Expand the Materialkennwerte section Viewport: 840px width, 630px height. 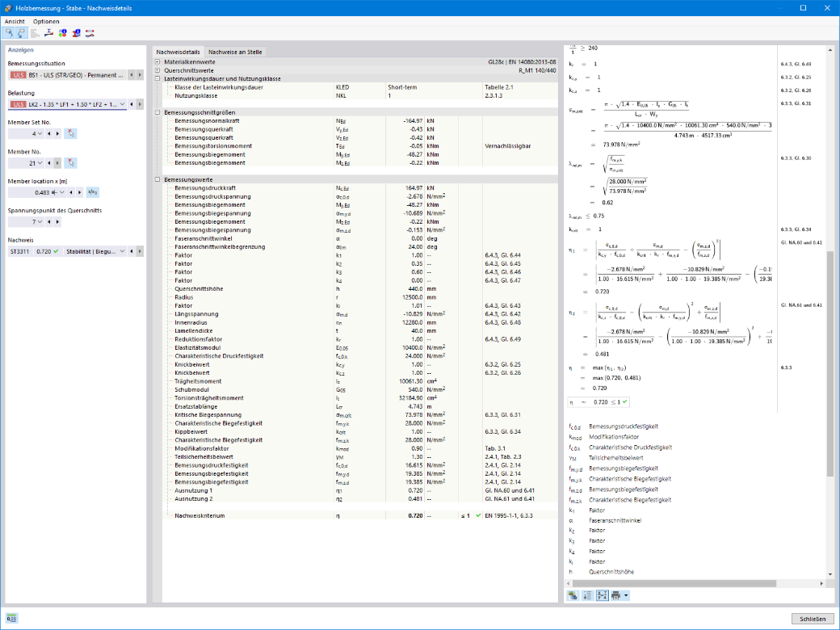(157, 62)
